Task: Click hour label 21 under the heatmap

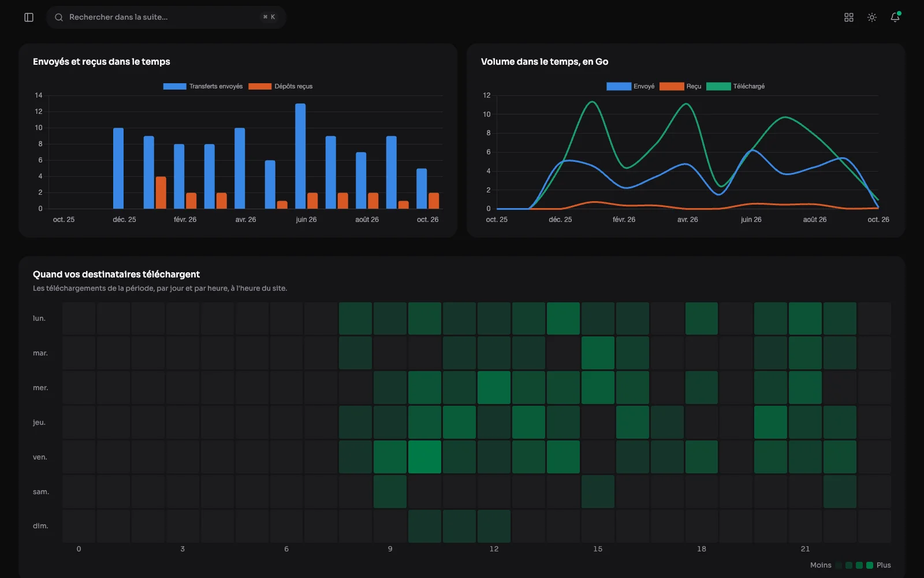Action: (805, 549)
